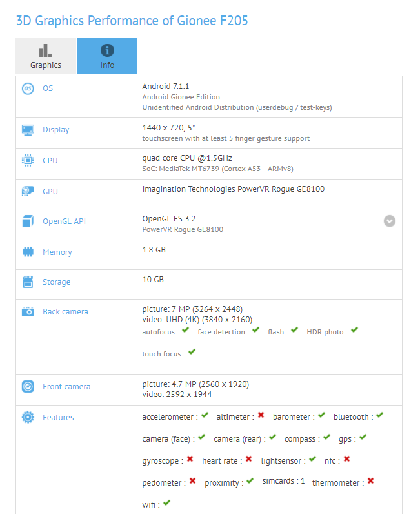Click the Features gear icon
Image resolution: width=420 pixels, height=514 pixels.
[28, 417]
